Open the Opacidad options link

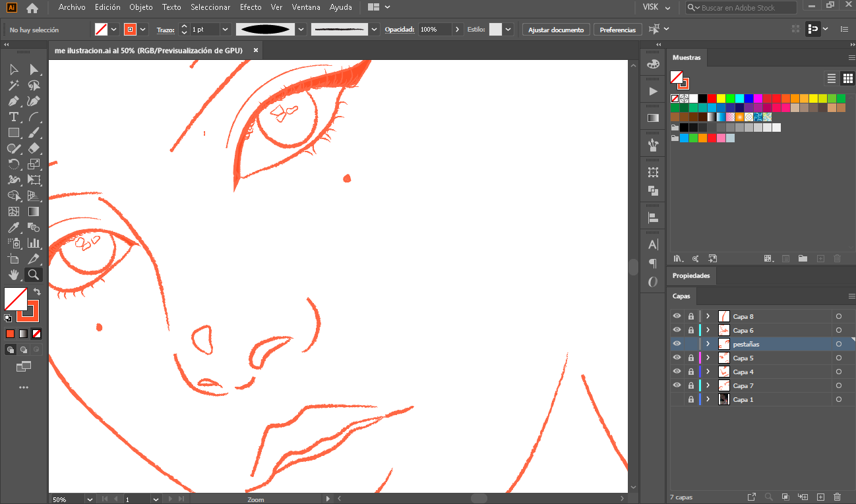[x=400, y=30]
